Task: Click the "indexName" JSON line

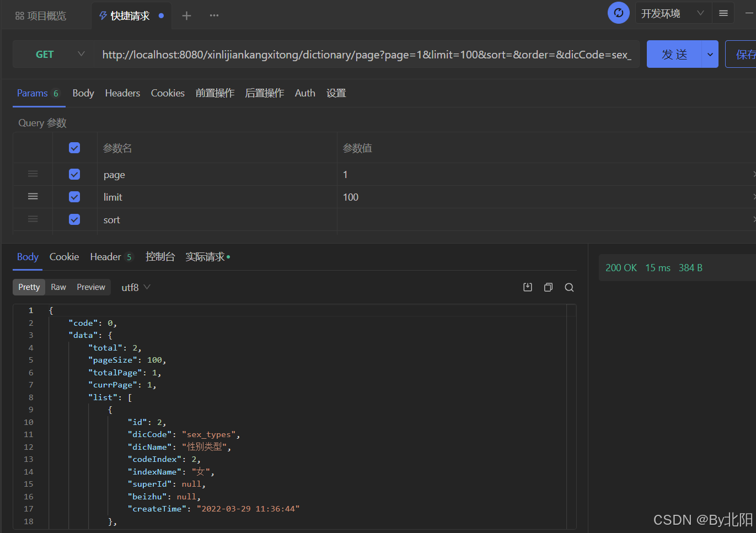Action: coord(171,472)
